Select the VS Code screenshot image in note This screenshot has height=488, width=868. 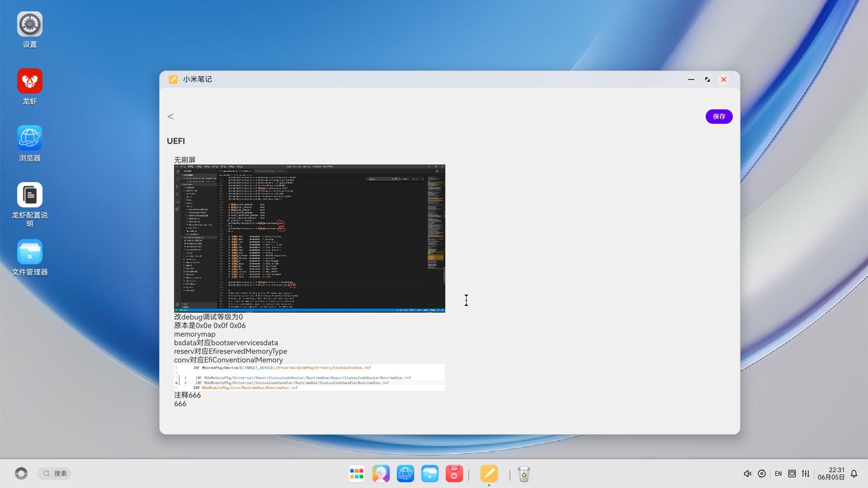tap(310, 238)
